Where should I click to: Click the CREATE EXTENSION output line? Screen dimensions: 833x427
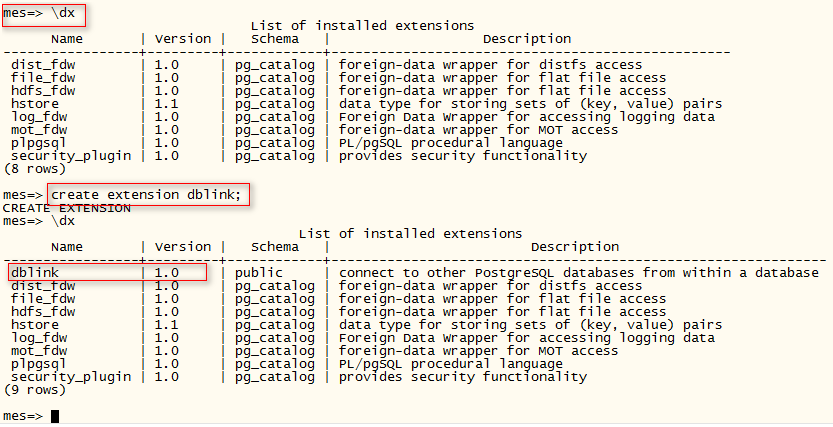point(66,208)
